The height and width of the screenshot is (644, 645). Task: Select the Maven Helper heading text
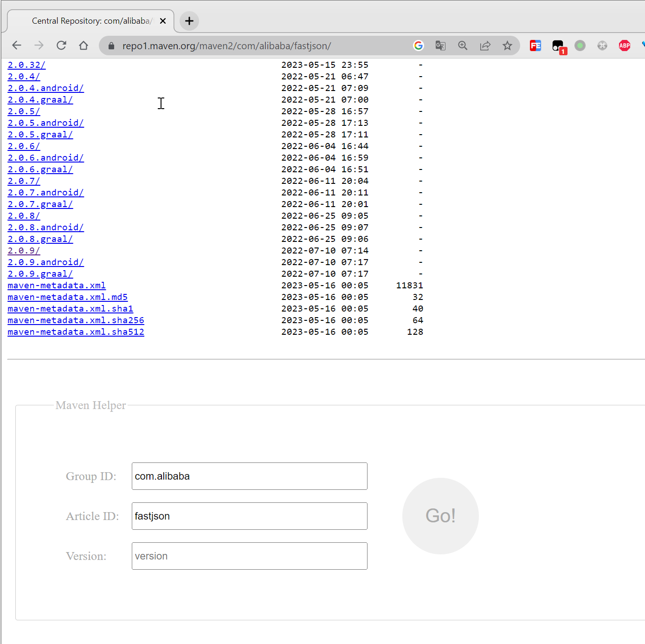coord(90,405)
